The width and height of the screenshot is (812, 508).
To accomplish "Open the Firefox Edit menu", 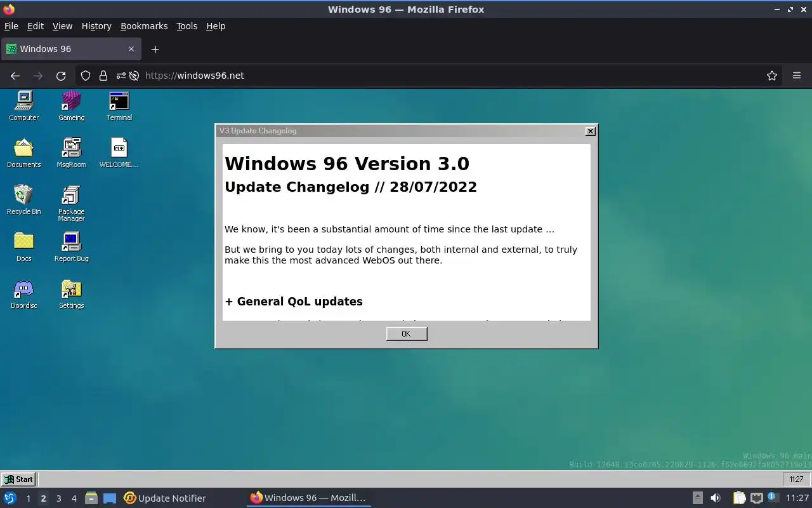I will pos(36,26).
